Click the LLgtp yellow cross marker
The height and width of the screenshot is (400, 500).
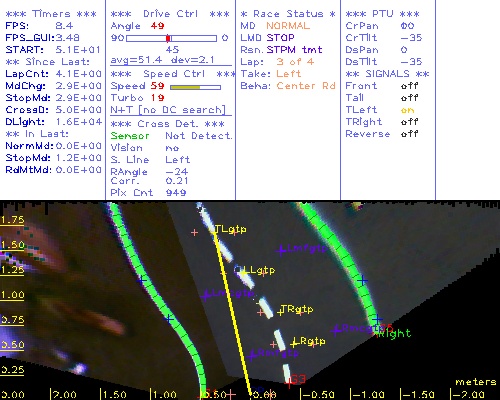tap(244, 273)
